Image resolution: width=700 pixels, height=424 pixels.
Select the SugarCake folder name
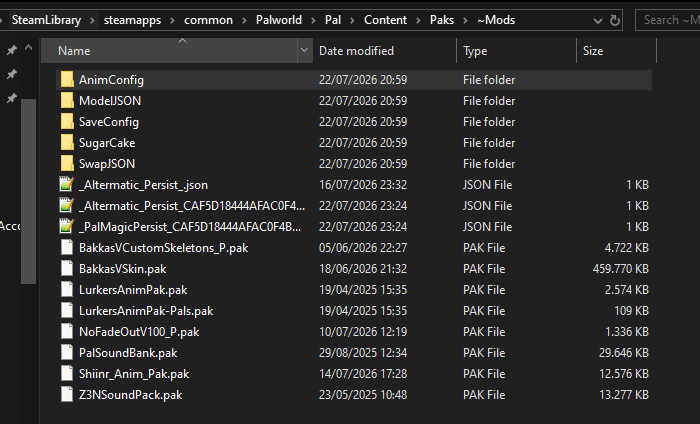(x=107, y=143)
